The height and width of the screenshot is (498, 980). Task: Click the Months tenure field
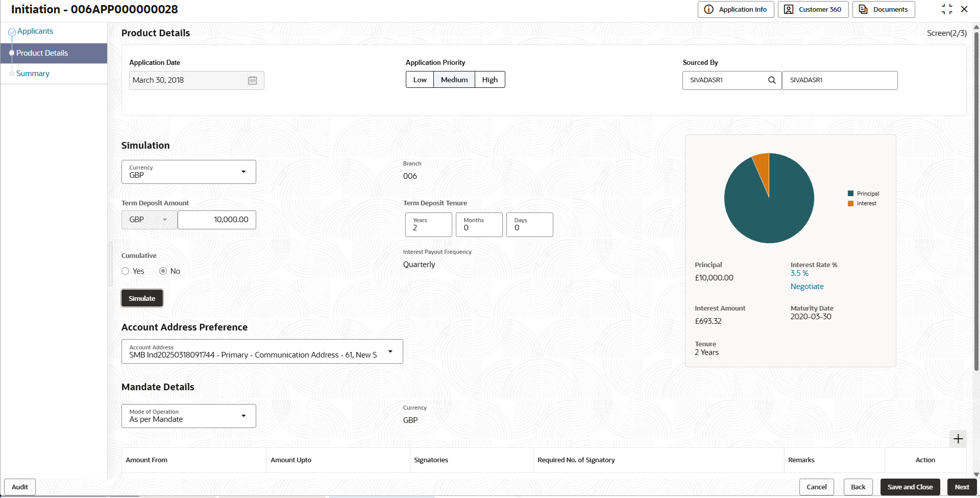(x=479, y=225)
